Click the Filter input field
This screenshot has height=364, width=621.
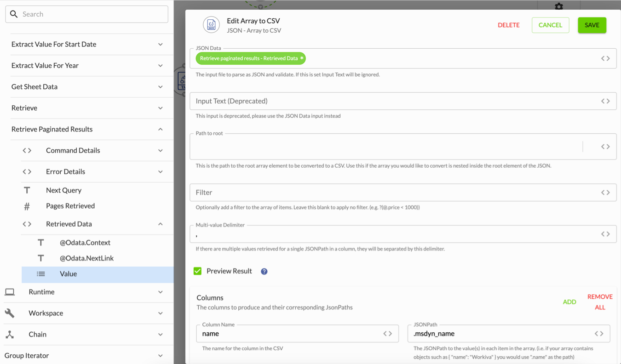[x=403, y=193]
